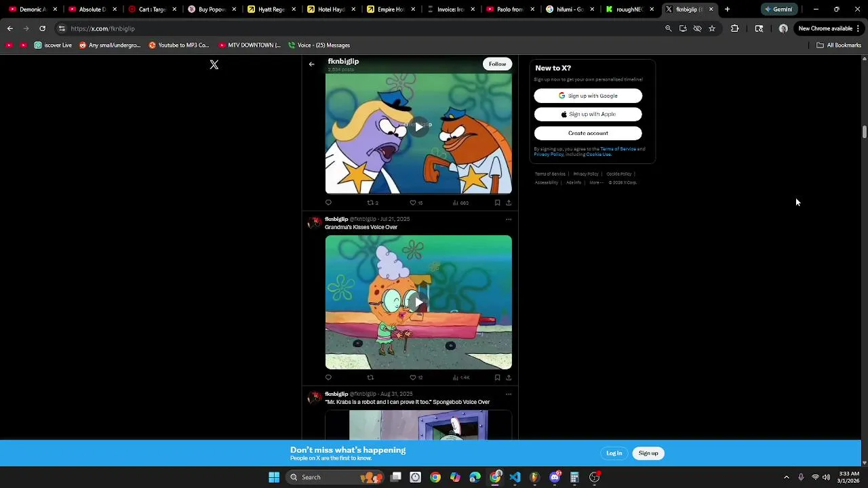
Task: Repost the Grandma's Kisses post
Action: coord(370,378)
